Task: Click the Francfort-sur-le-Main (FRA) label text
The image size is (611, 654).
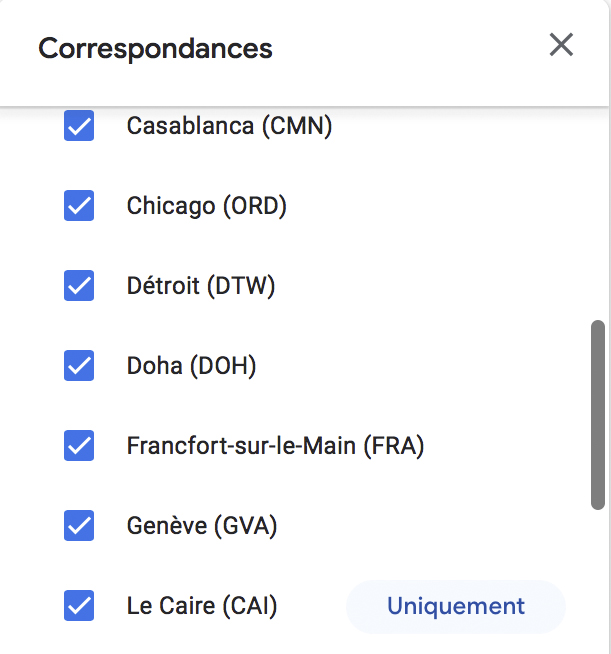Action: [x=275, y=446]
